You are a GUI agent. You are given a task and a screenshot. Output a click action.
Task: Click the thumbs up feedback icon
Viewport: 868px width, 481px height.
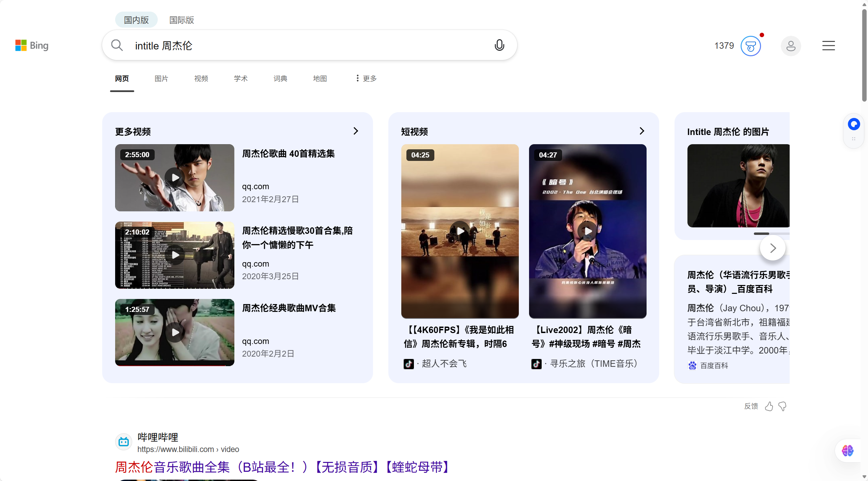coord(769,406)
